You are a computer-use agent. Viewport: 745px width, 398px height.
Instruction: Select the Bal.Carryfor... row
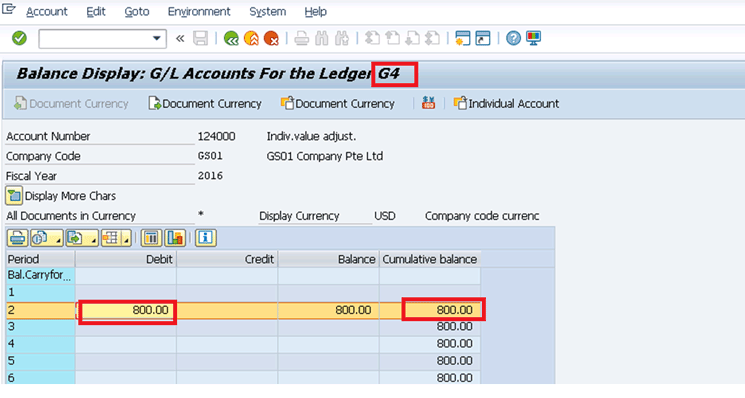(x=41, y=275)
